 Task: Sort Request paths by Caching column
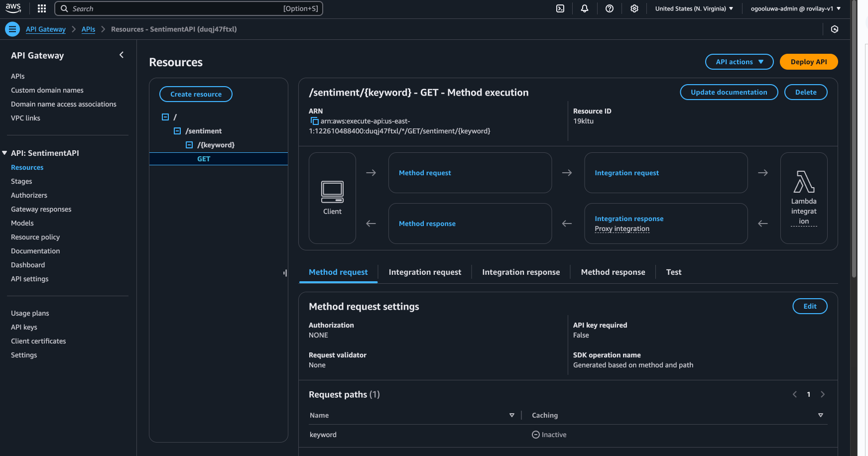(x=821, y=415)
